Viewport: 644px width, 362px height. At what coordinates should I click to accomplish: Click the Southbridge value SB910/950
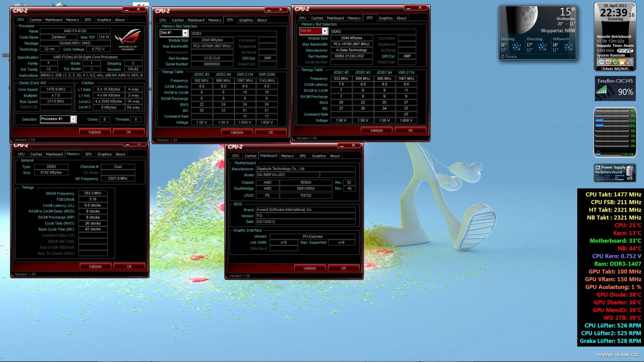(306, 189)
